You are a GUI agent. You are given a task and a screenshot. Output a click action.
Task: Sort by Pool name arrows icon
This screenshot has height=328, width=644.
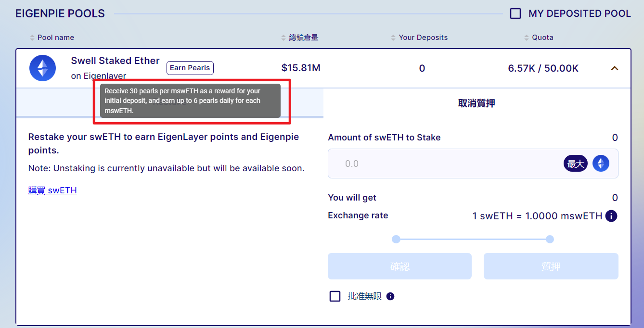point(33,38)
